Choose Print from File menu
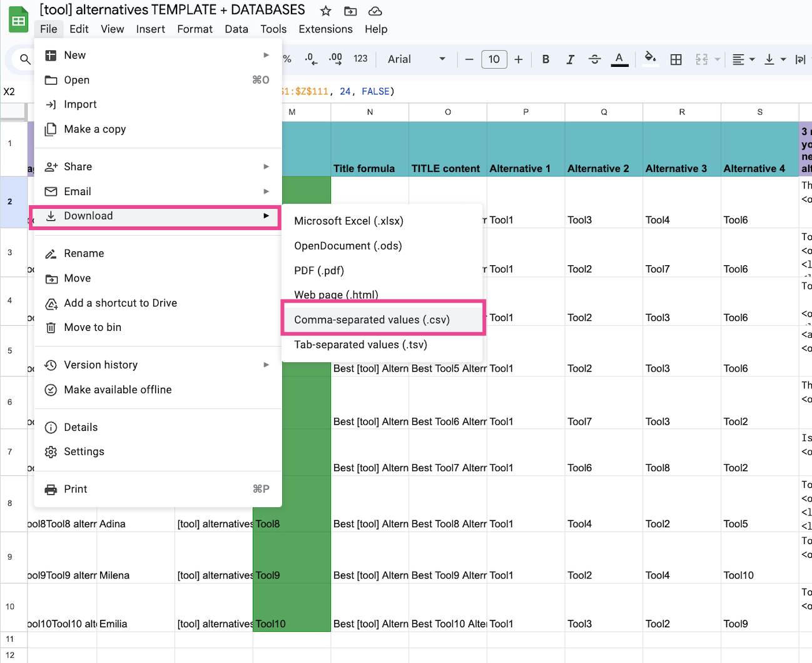The image size is (812, 663). [158, 489]
